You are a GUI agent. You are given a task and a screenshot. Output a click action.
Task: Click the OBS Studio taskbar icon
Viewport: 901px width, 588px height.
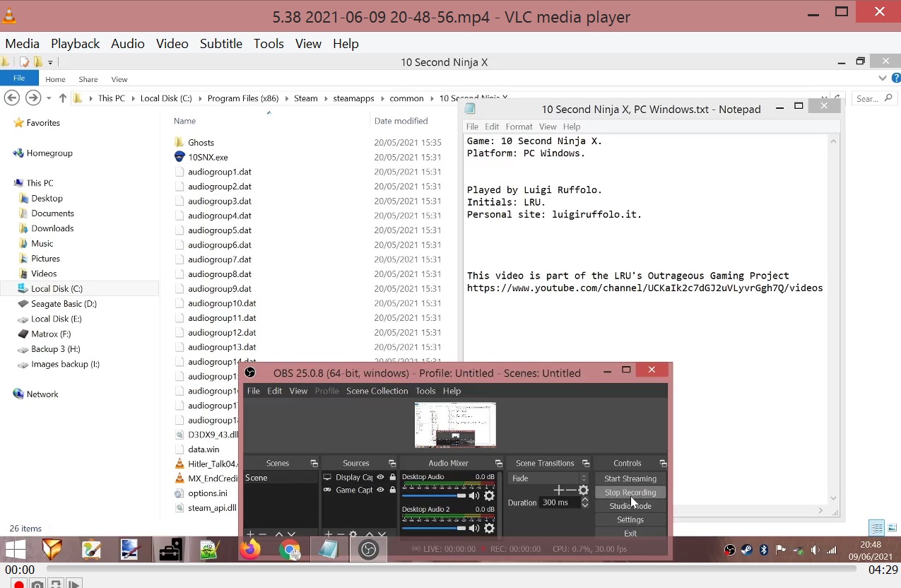[x=368, y=549]
